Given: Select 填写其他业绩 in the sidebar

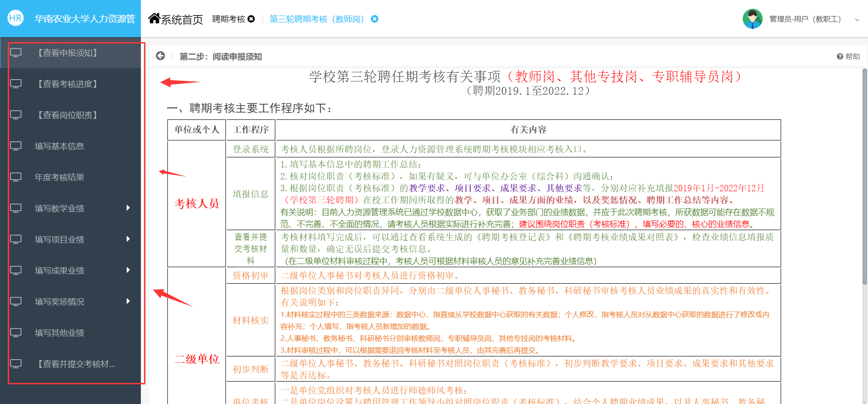Looking at the screenshot, I should 70,333.
